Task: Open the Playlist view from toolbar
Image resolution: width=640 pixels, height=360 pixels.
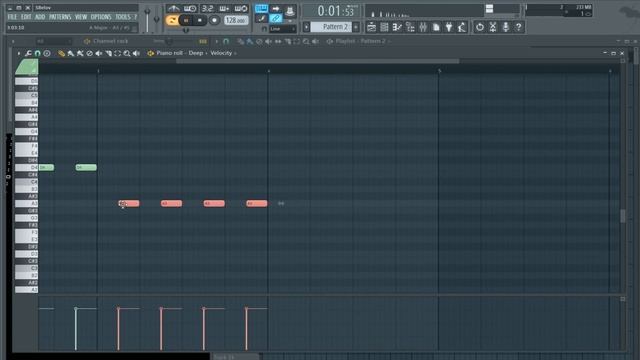Action: 371,27
